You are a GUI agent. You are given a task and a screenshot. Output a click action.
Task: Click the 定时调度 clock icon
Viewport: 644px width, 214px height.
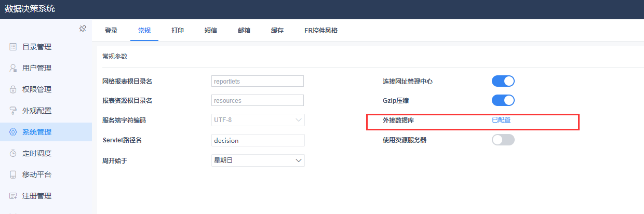pos(13,153)
